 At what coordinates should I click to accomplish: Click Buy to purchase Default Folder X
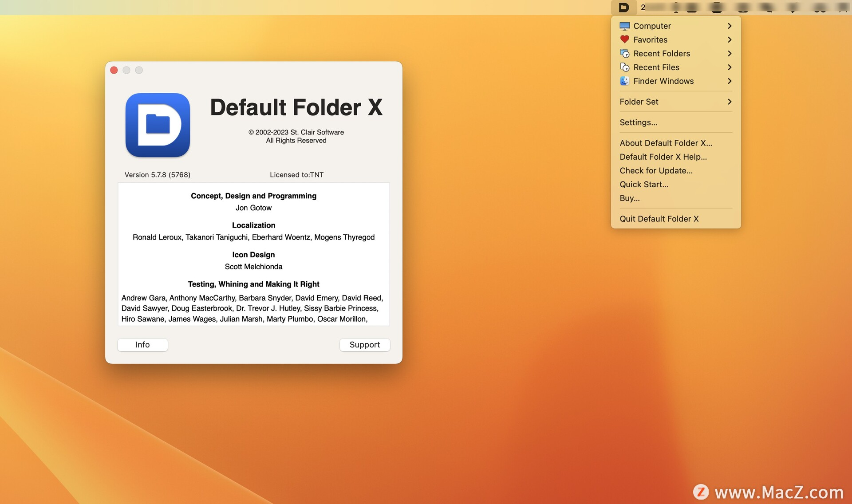[629, 198]
